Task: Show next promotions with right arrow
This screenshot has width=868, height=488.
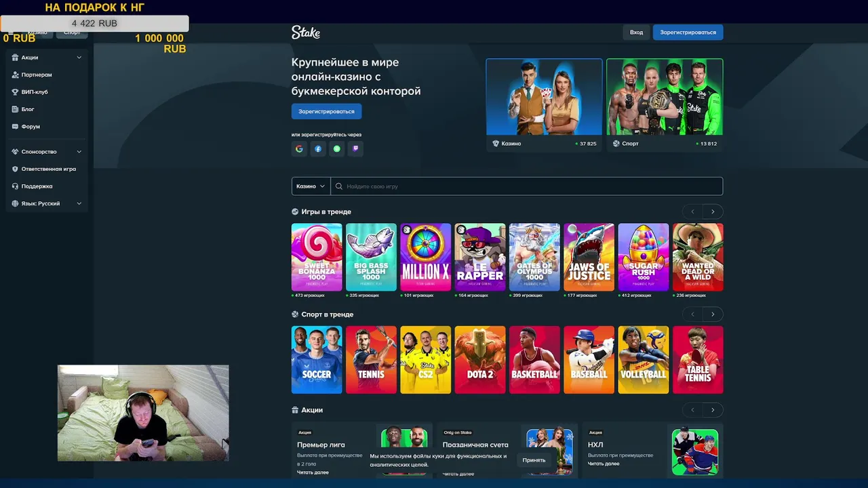Action: 713,410
